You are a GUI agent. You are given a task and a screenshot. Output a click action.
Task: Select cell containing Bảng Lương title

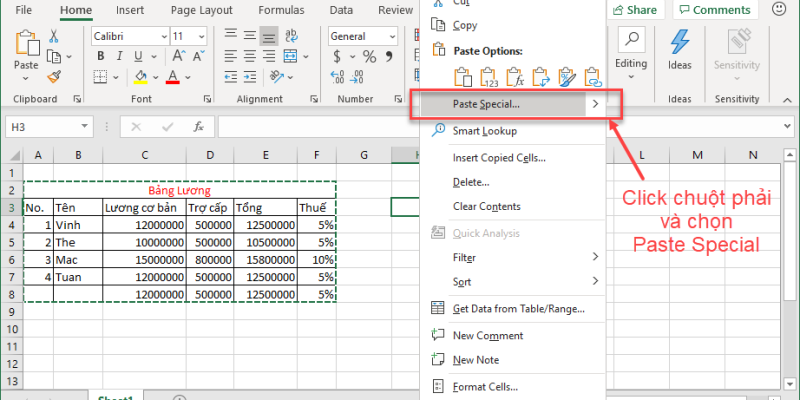180,190
